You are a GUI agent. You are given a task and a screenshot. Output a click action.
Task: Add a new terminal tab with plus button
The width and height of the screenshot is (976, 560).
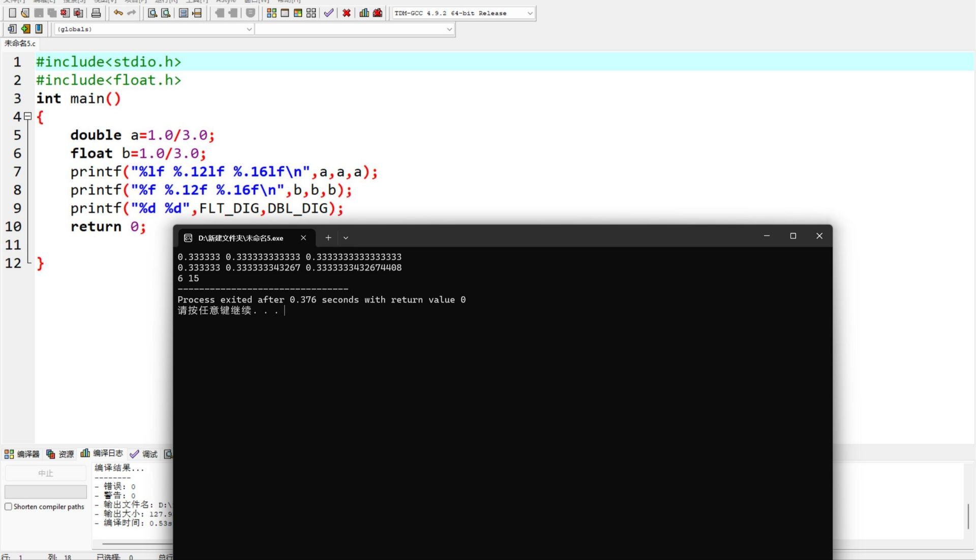[x=328, y=238]
